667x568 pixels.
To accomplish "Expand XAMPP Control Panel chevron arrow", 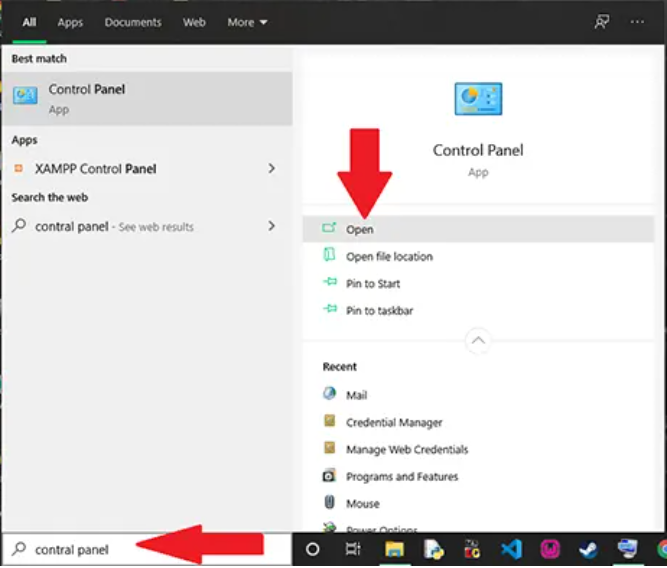I will 272,168.
